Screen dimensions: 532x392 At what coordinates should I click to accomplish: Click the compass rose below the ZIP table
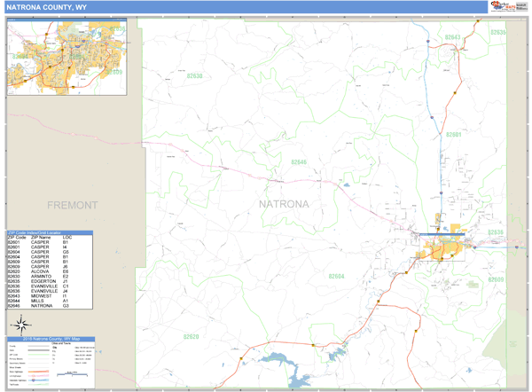(x=21, y=325)
